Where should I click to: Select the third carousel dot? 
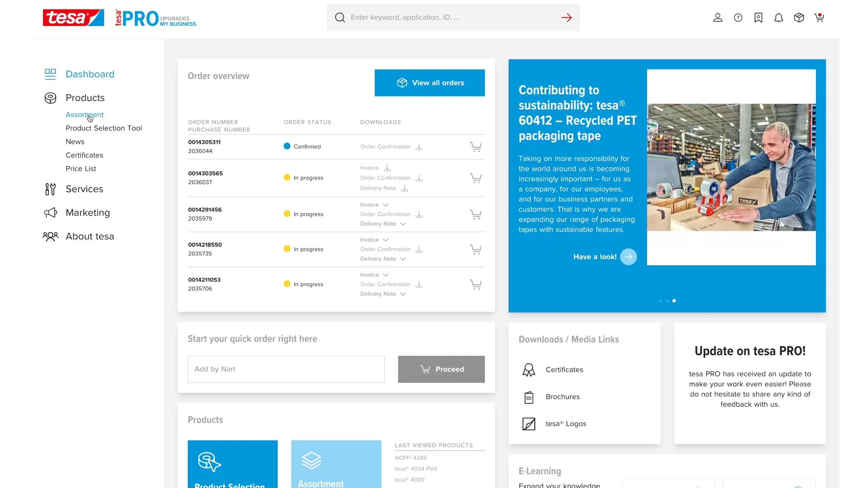click(674, 301)
